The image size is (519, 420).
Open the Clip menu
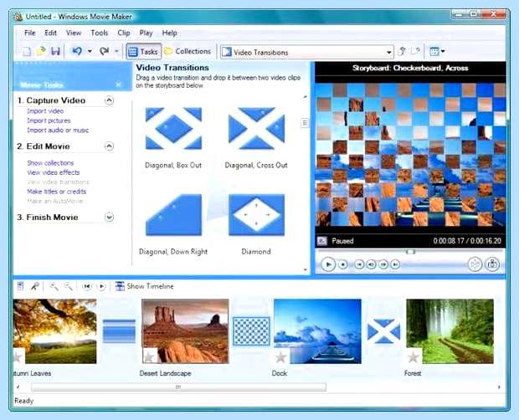[x=123, y=33]
